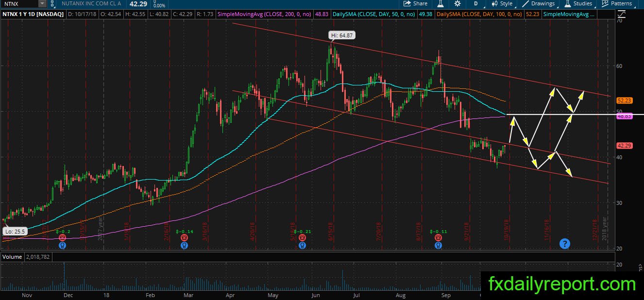Click the blue question mark event icon
This screenshot has width=644, height=300.
564,244
